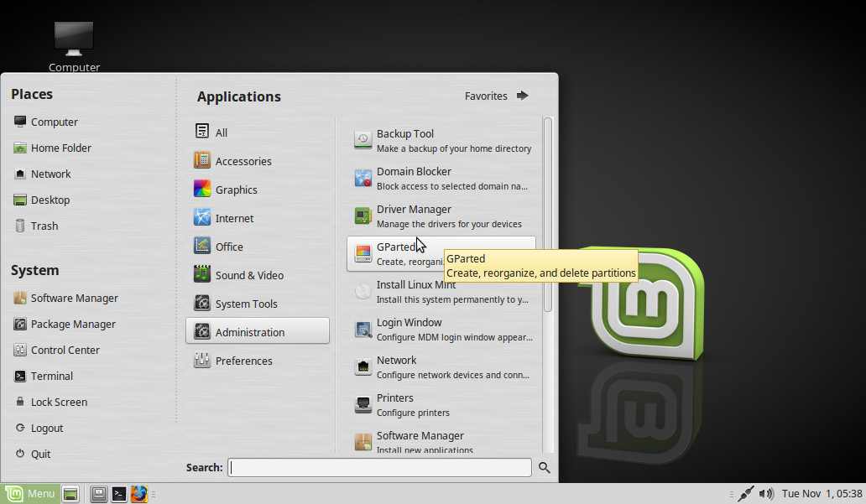The width and height of the screenshot is (866, 504).
Task: Focus the Search input field
Action: point(379,468)
